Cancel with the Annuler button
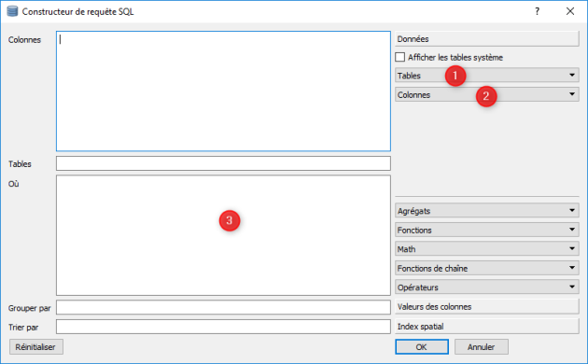 pos(481,347)
